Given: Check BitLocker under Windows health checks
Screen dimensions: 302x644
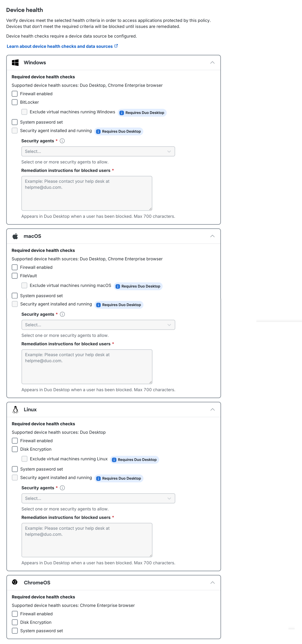Looking at the screenshot, I should [14, 102].
